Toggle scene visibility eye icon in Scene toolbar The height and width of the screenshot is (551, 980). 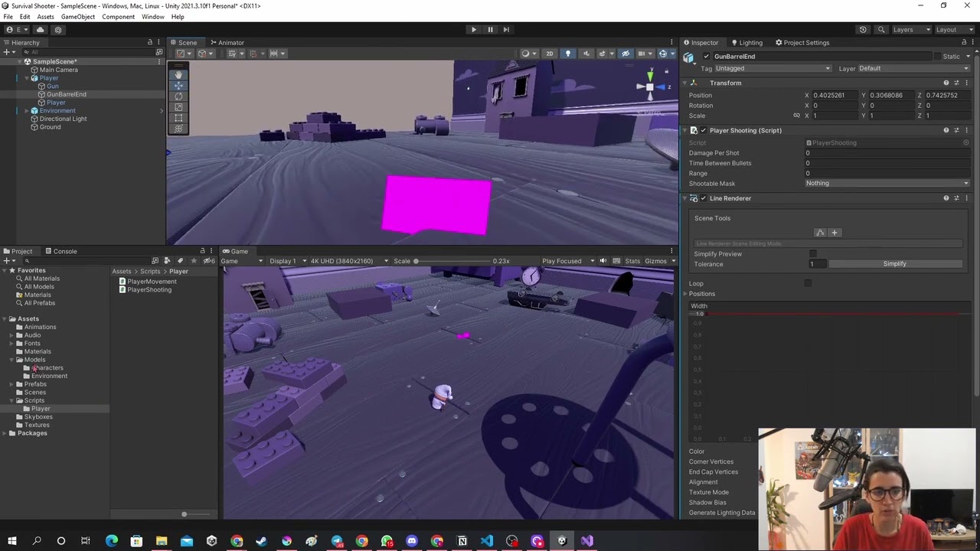[x=626, y=54]
